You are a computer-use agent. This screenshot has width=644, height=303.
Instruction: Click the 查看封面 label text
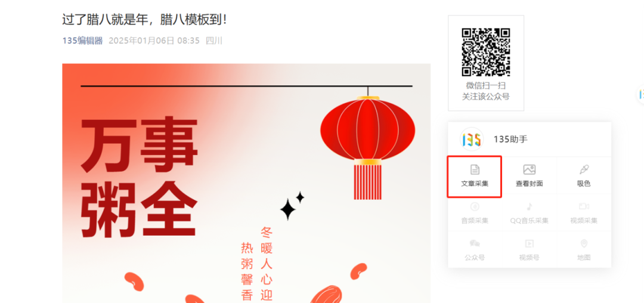[x=529, y=184]
